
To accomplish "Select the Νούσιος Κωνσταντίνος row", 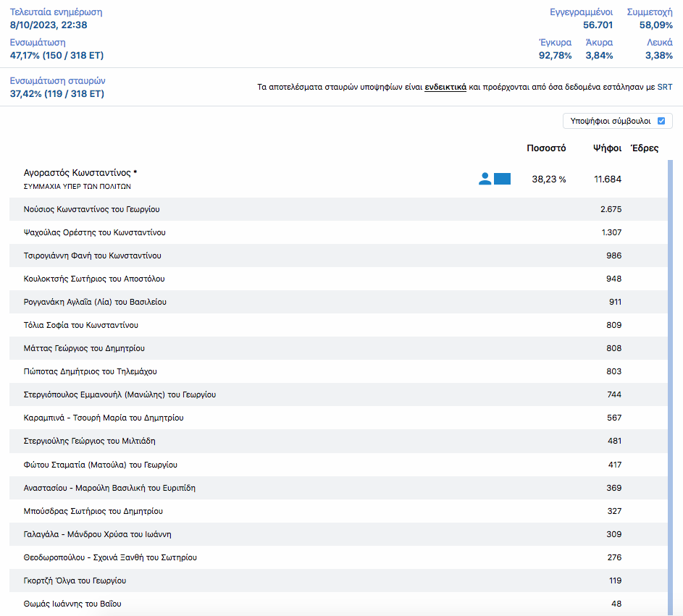I will tap(92, 209).
